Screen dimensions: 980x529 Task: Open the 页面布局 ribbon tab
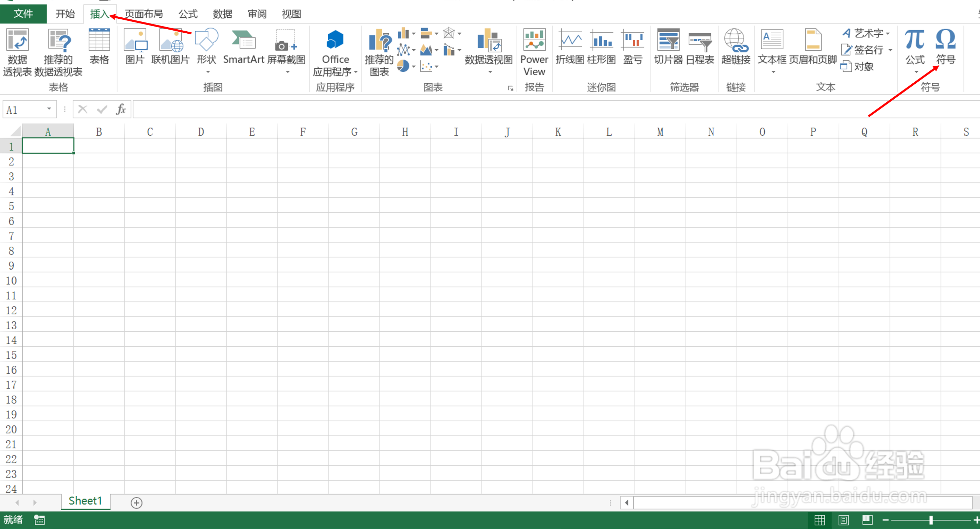coord(144,14)
